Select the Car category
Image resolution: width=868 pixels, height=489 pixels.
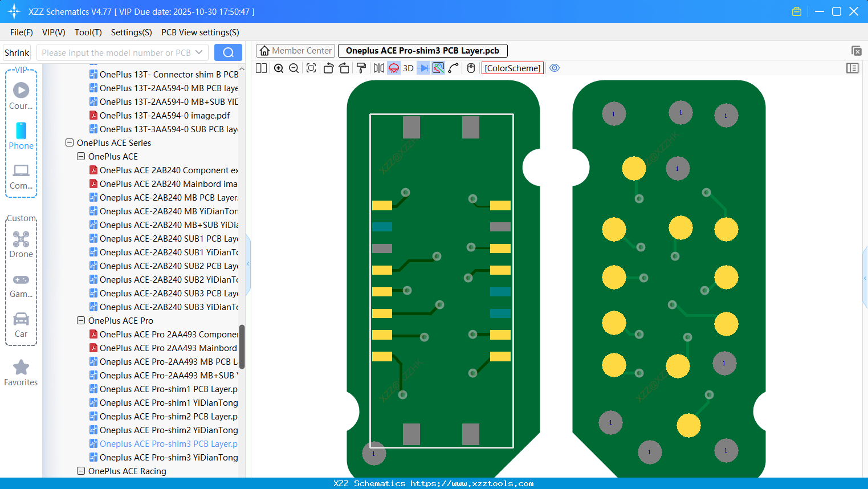pos(21,325)
